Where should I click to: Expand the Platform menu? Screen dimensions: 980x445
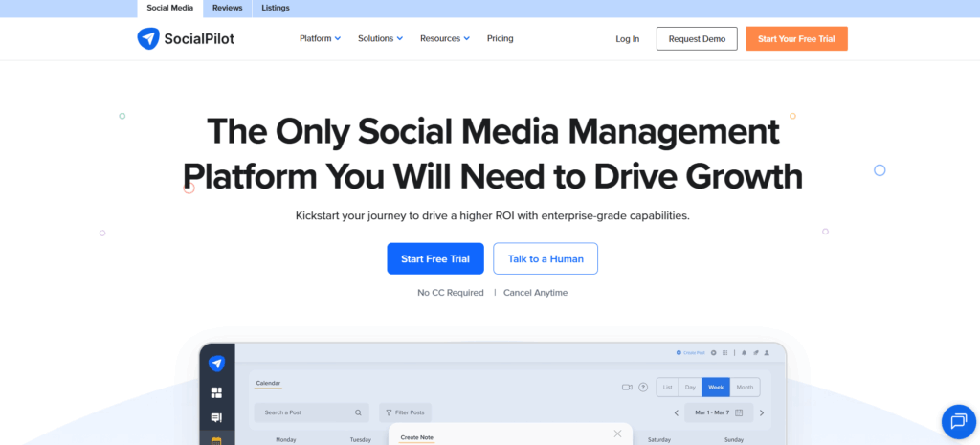[320, 38]
